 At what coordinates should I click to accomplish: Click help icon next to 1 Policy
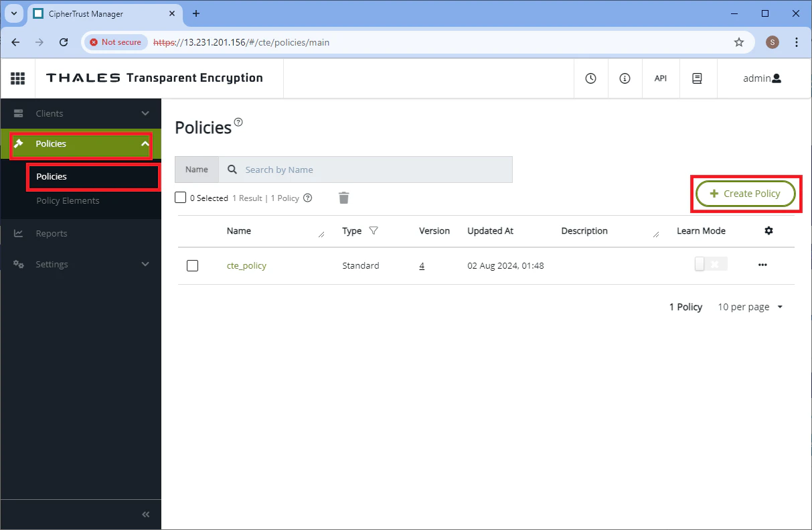308,198
